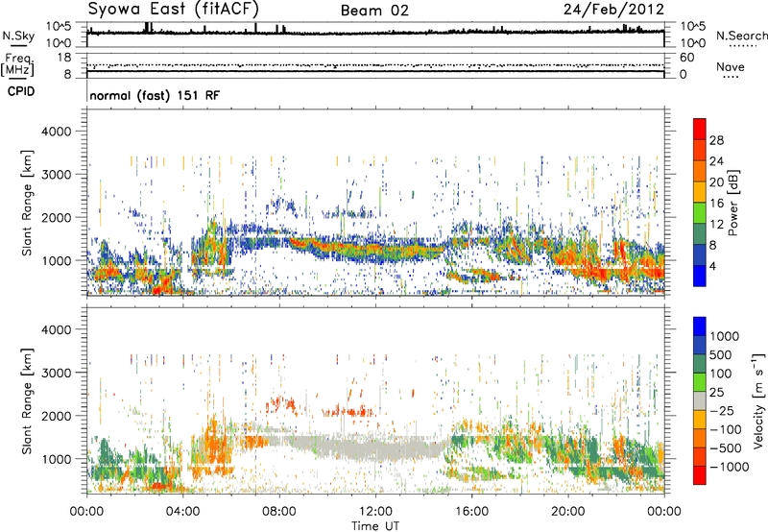Click the 'N.Sky' label
Image resolution: width=768 pixels, height=532 pixels.
[18, 36]
